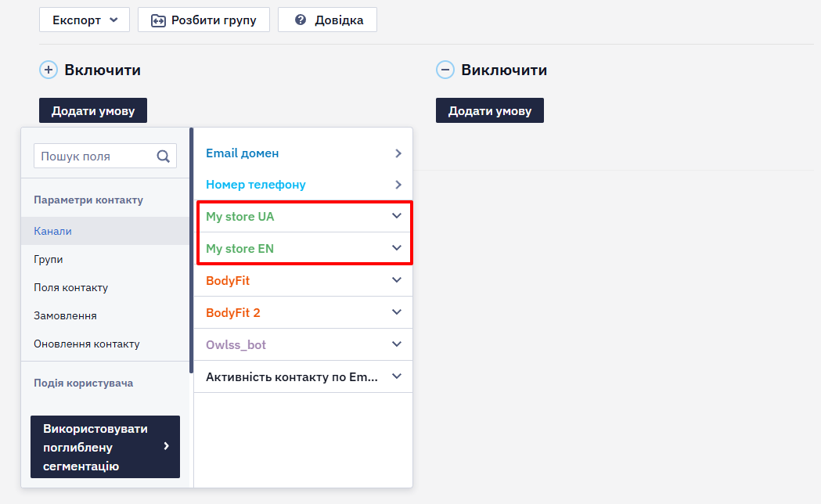Click the question mark help icon

pyautogui.click(x=301, y=20)
